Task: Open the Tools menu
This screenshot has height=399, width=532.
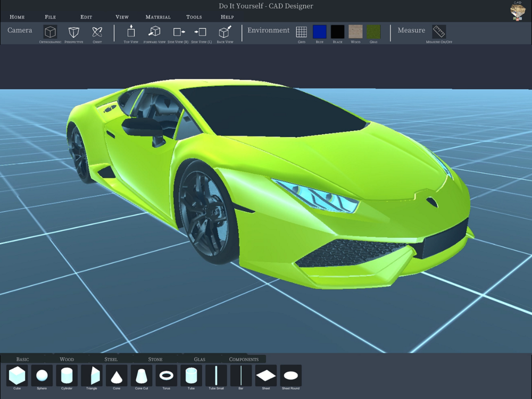Action: coord(194,17)
